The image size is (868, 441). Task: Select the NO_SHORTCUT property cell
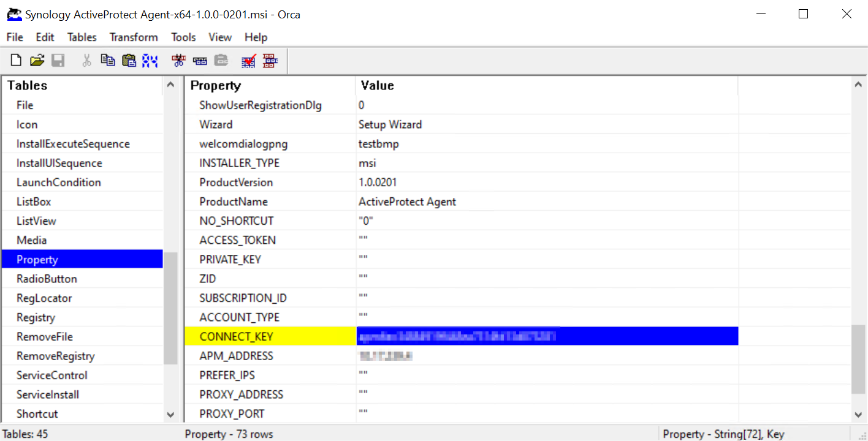point(270,221)
